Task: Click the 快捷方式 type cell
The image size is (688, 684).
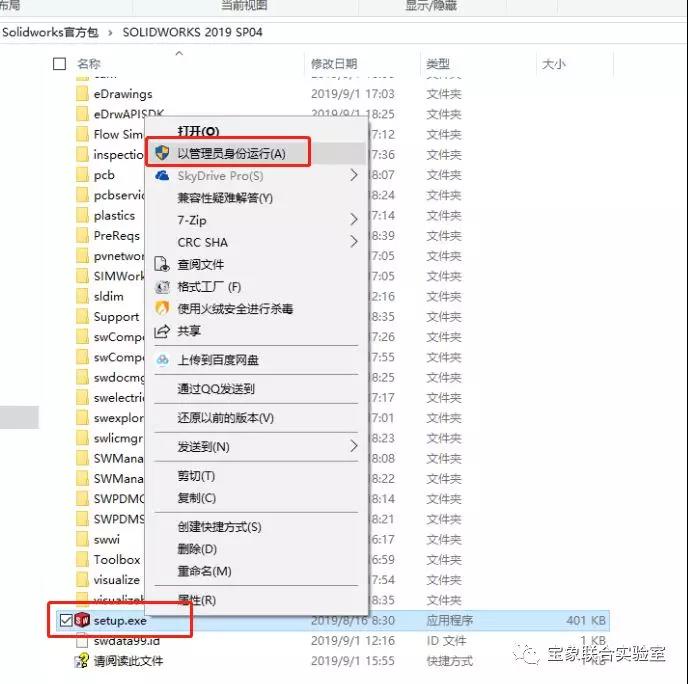Action: coord(450,661)
